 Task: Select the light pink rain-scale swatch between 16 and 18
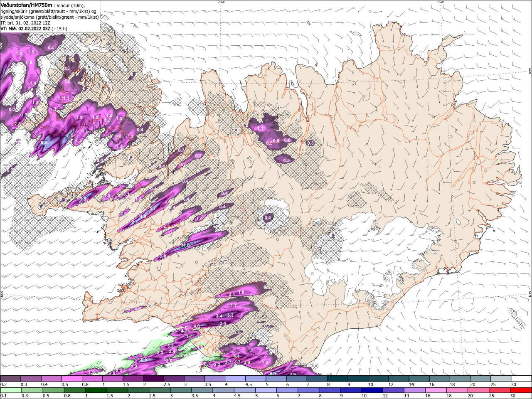click(x=436, y=390)
